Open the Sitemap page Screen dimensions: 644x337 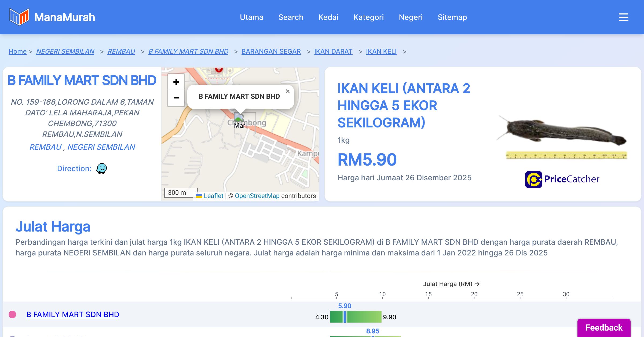point(452,17)
